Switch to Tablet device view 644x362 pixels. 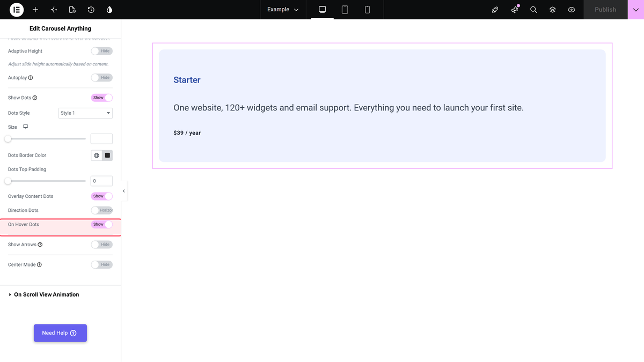coord(345,10)
